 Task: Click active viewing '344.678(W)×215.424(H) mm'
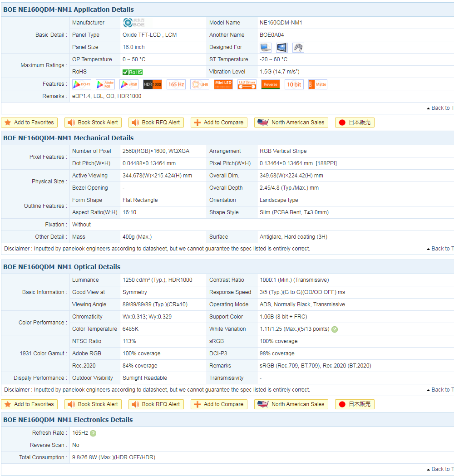pos(157,176)
